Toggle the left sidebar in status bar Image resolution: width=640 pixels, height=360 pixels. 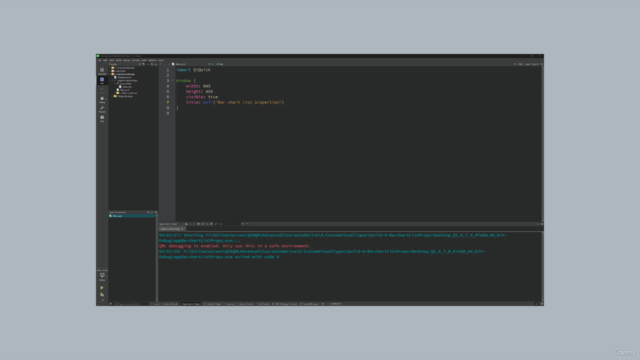coord(110,304)
